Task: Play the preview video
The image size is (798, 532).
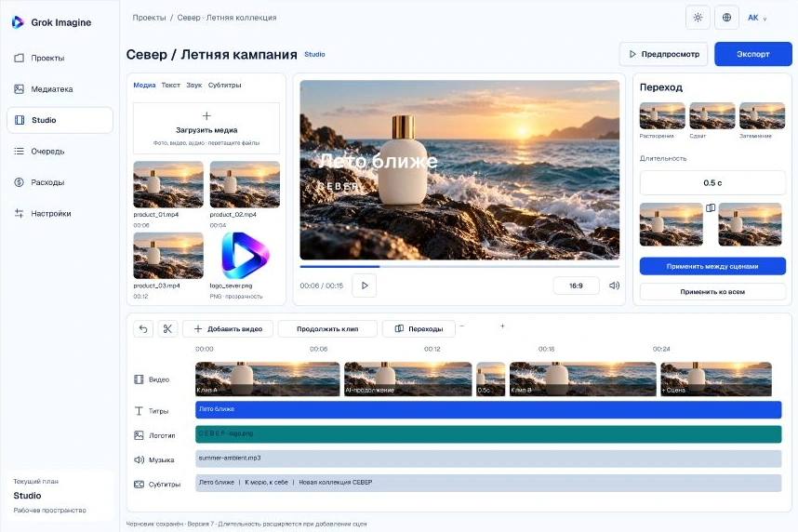Action: pyautogui.click(x=365, y=286)
